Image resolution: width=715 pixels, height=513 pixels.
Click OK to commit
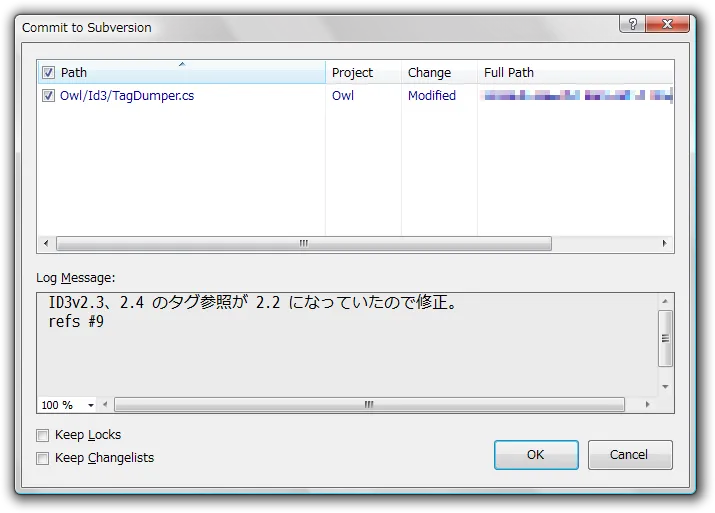(x=536, y=455)
